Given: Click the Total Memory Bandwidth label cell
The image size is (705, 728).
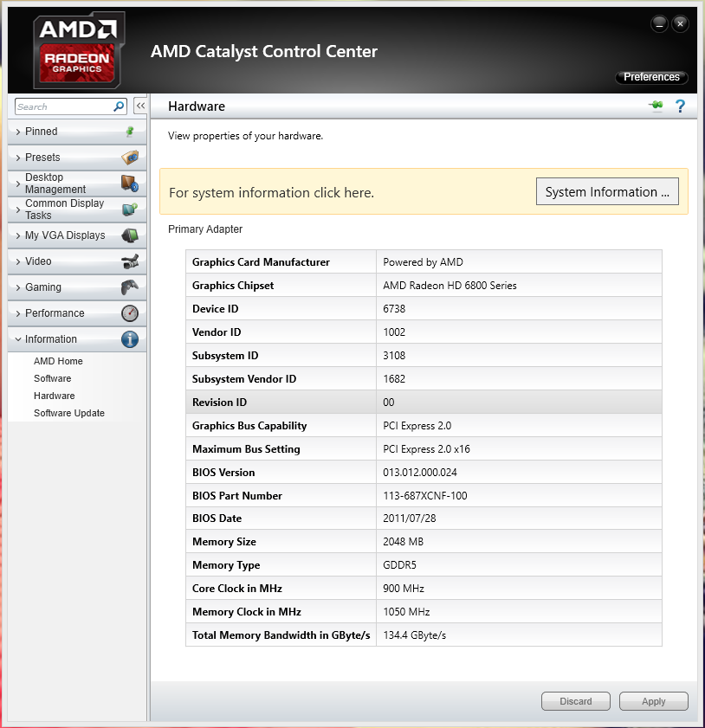Looking at the screenshot, I should (281, 635).
